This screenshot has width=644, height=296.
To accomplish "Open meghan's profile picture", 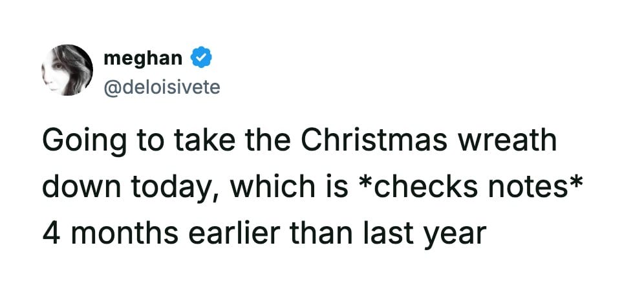I will tap(67, 70).
